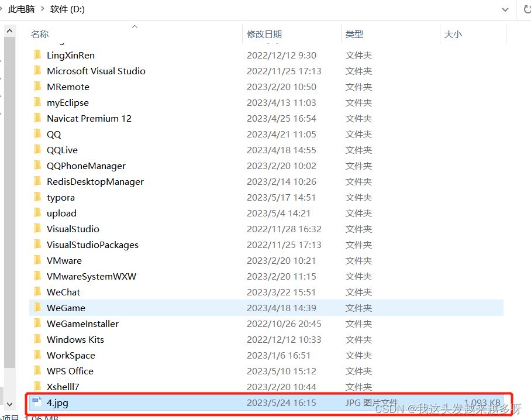Click the date 2022/10/26 20:45
The width and height of the screenshot is (531, 420).
pyautogui.click(x=284, y=324)
